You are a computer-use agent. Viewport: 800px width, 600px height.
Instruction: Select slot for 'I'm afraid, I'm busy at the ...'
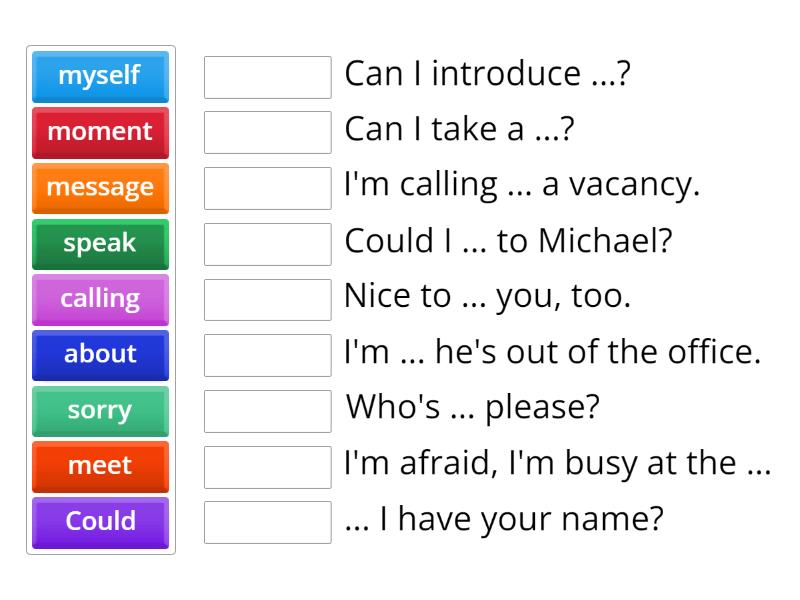point(267,466)
